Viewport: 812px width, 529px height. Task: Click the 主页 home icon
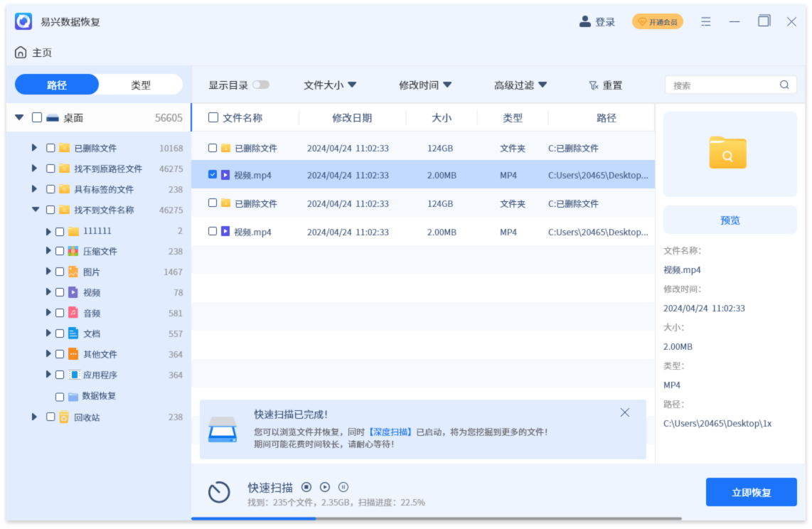tap(20, 52)
